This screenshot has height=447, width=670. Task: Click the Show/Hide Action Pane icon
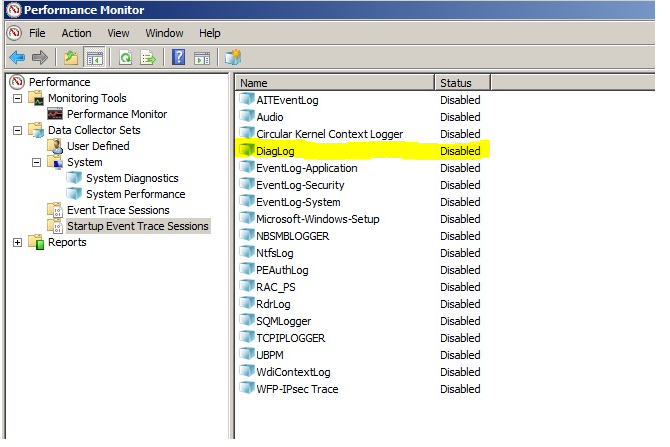coord(202,57)
